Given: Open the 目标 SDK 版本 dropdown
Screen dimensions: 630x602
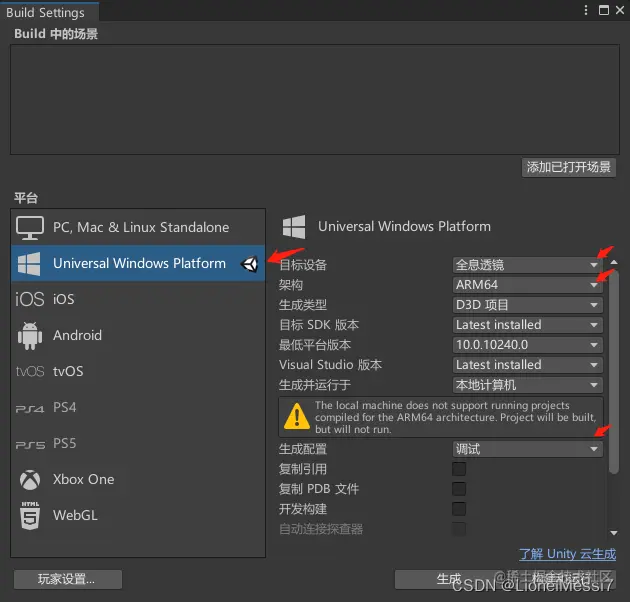Looking at the screenshot, I should [x=527, y=325].
